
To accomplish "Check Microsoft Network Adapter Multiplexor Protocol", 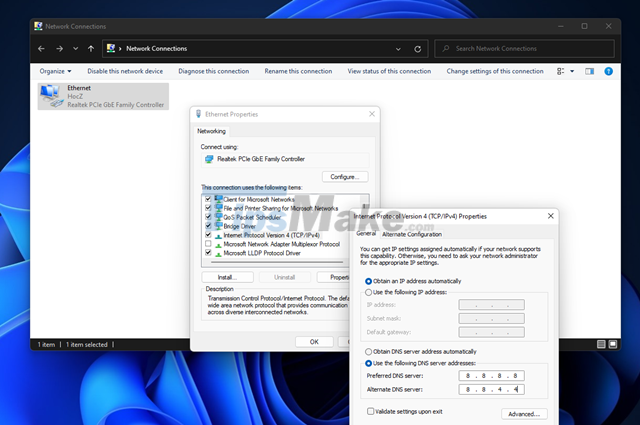I will pyautogui.click(x=208, y=244).
